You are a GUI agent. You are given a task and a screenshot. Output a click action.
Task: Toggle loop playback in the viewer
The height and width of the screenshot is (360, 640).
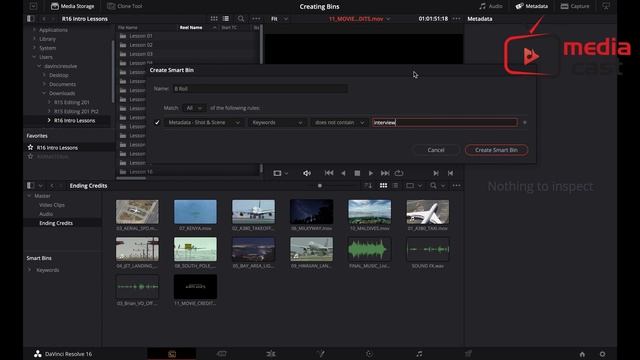[x=399, y=173]
